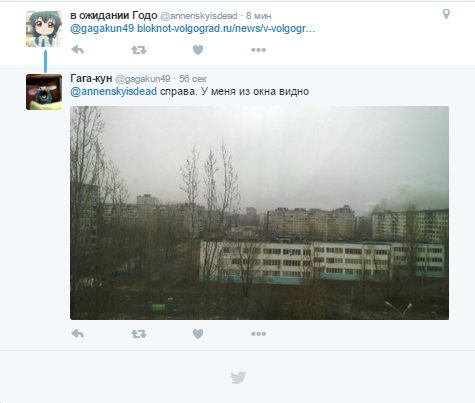The image size is (475, 403).
Task: Like the tweet with the bloknot-volgograd link
Action: click(198, 50)
